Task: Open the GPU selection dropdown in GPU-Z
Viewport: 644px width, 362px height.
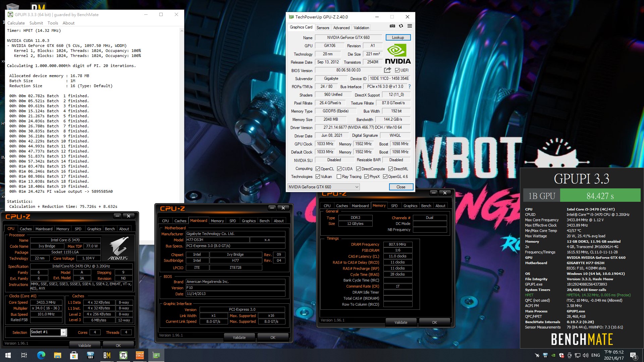Action: coord(323,187)
